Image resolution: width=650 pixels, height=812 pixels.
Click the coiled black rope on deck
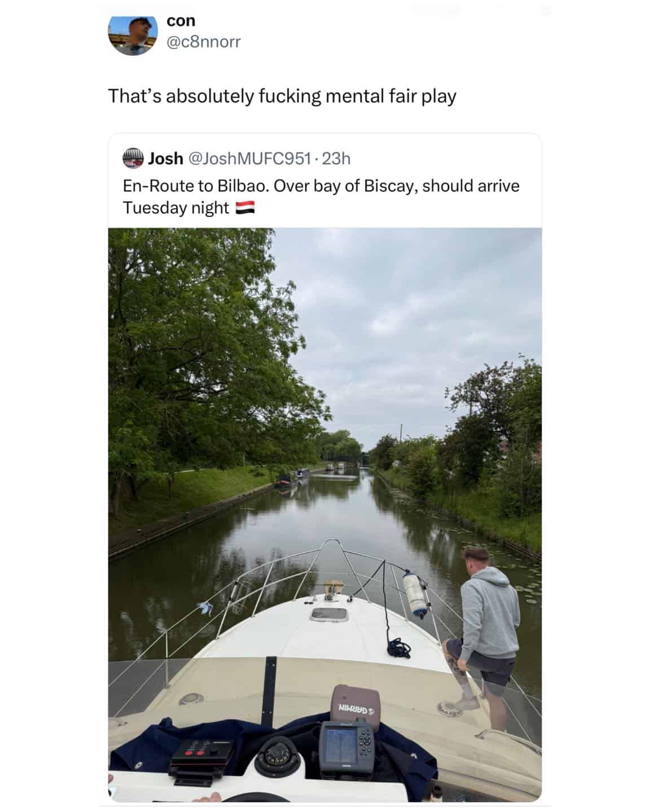[x=399, y=648]
